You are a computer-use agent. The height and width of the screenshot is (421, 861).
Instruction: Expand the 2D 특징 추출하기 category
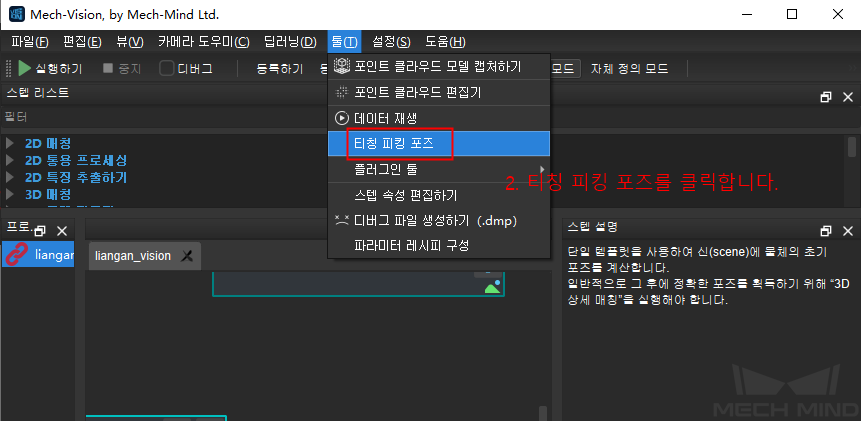9,177
